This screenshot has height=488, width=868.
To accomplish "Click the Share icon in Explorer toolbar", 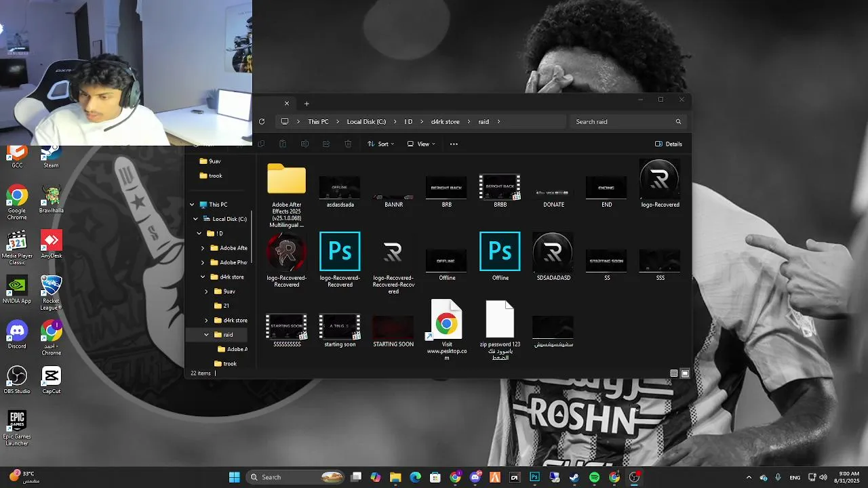I will (326, 144).
